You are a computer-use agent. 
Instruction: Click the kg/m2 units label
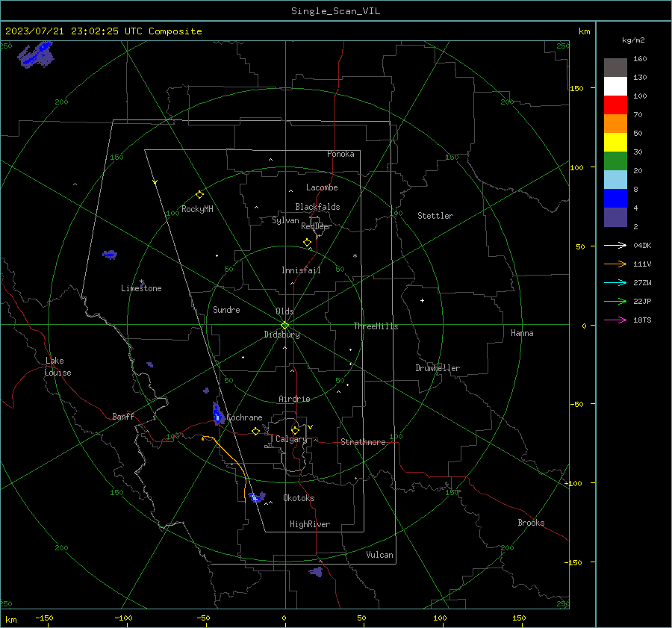coord(633,40)
